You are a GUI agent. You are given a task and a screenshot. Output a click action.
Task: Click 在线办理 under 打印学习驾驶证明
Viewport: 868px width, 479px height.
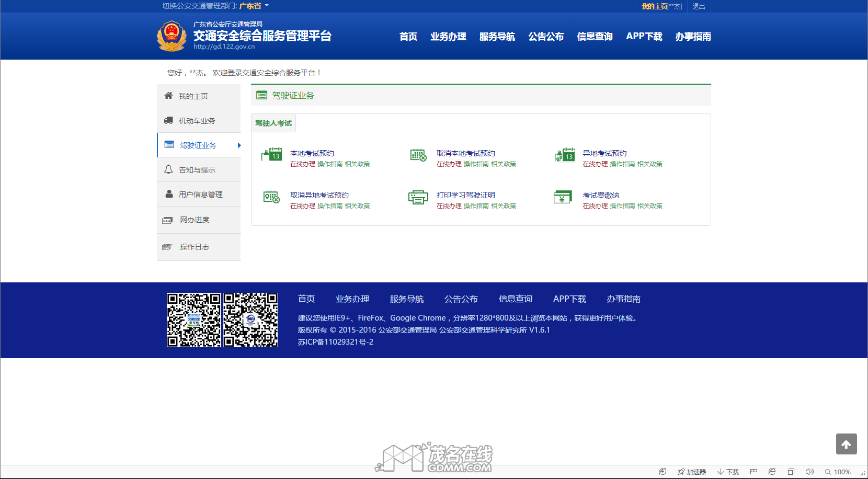click(x=449, y=206)
